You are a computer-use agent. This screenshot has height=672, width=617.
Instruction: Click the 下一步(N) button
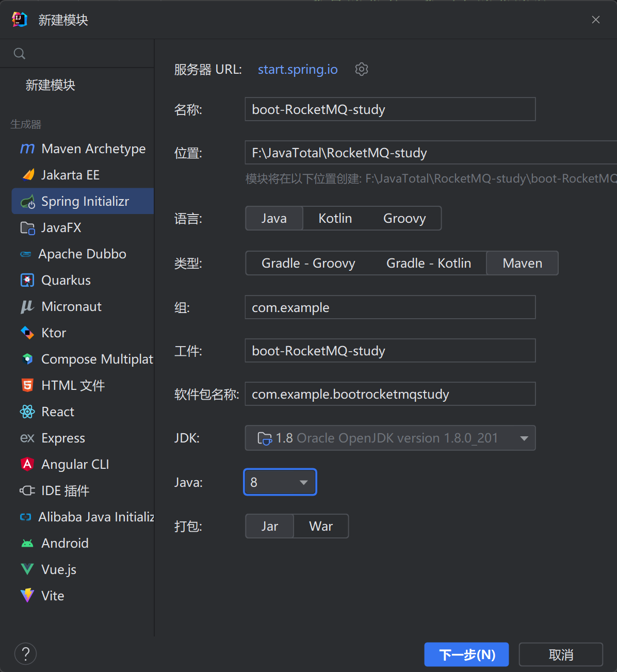point(466,654)
